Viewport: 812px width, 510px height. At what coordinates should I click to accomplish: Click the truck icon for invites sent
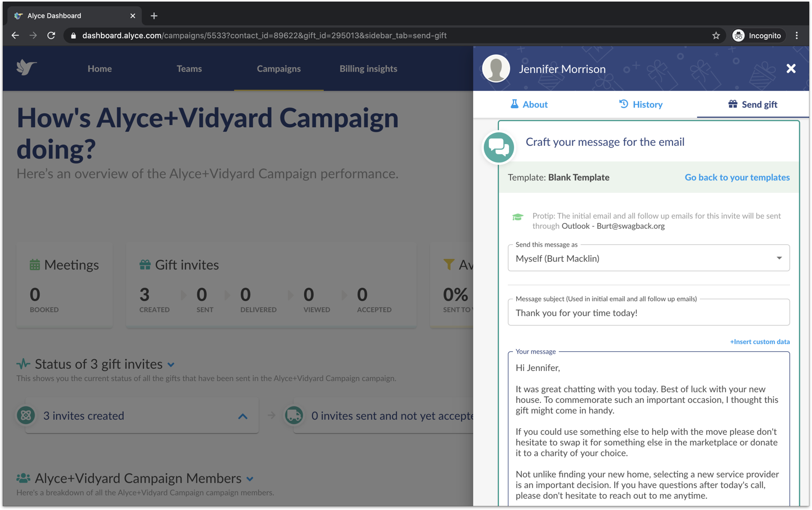(294, 415)
